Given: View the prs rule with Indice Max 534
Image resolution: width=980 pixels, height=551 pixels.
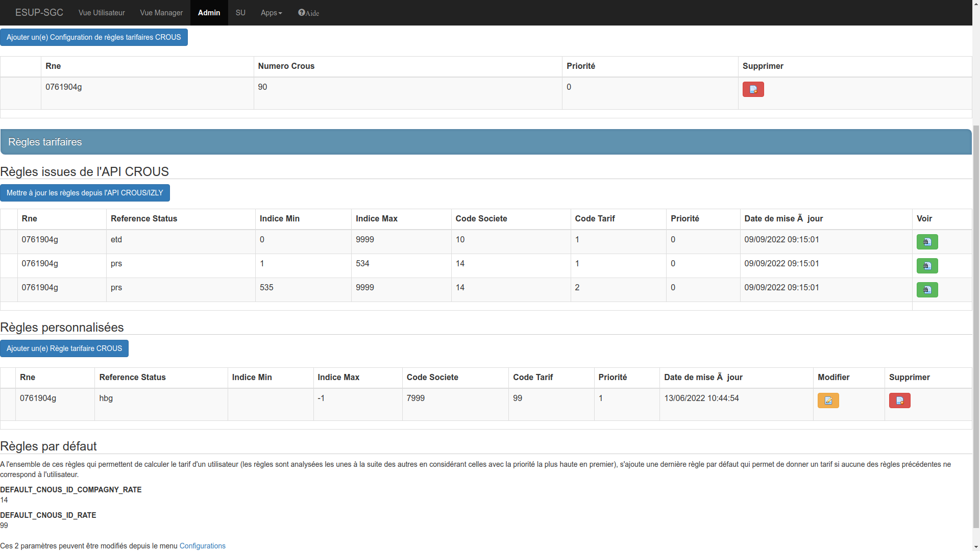Looking at the screenshot, I should [927, 266].
